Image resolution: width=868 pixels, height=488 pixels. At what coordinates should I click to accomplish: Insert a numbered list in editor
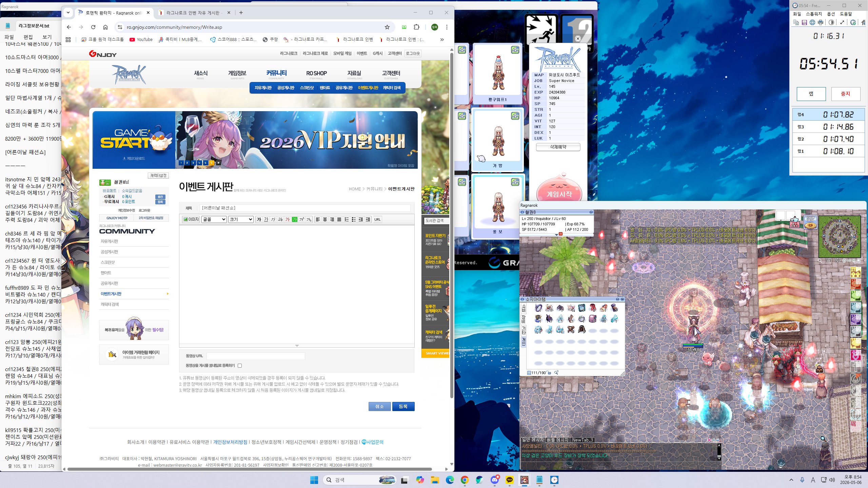tap(347, 219)
